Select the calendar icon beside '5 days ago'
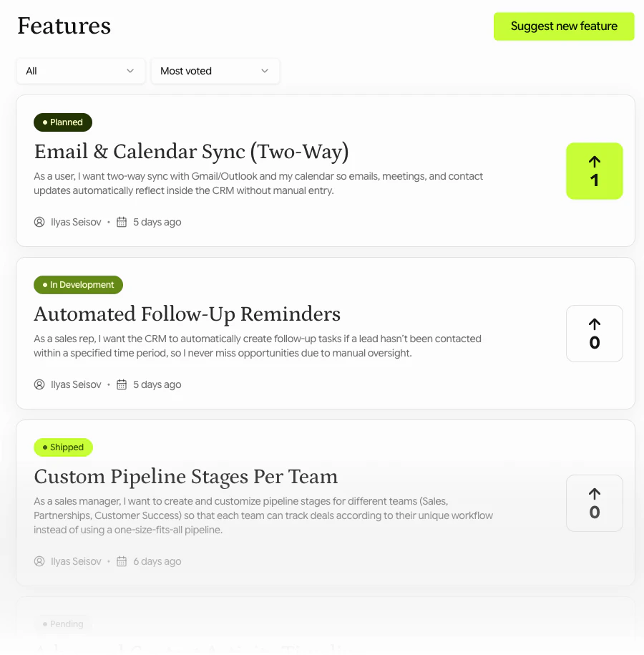The width and height of the screenshot is (644, 655). (x=121, y=222)
